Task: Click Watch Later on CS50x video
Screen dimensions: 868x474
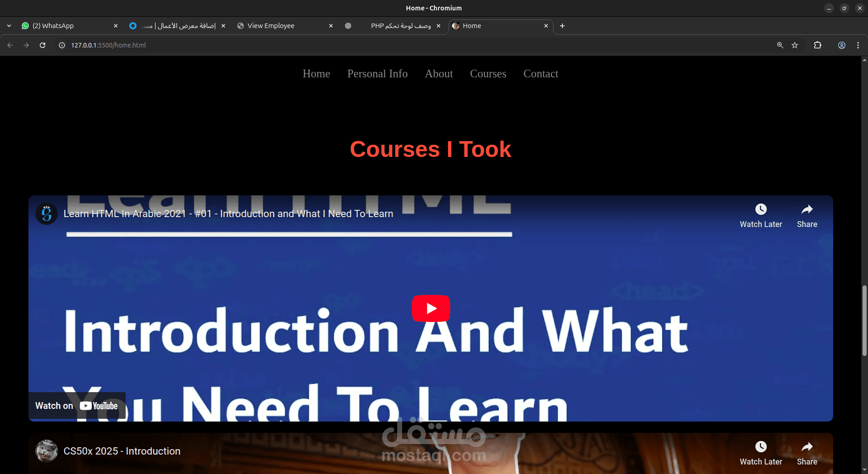Action: click(761, 453)
